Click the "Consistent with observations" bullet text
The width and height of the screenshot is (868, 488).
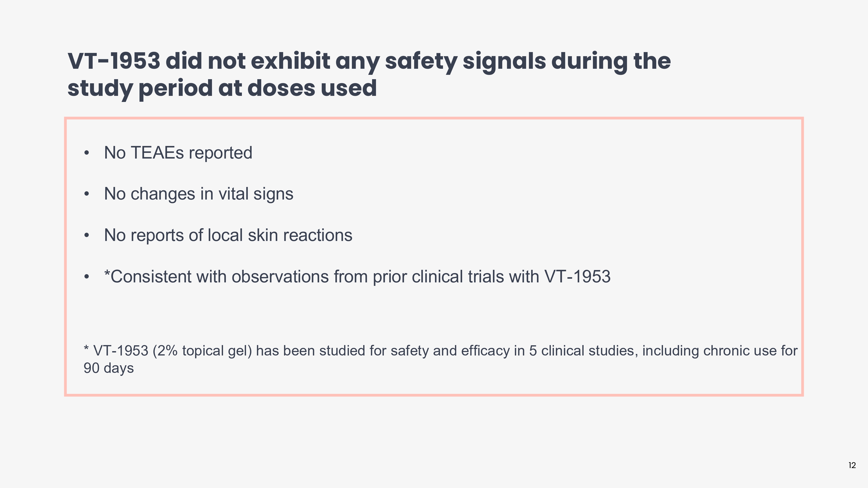pos(357,277)
